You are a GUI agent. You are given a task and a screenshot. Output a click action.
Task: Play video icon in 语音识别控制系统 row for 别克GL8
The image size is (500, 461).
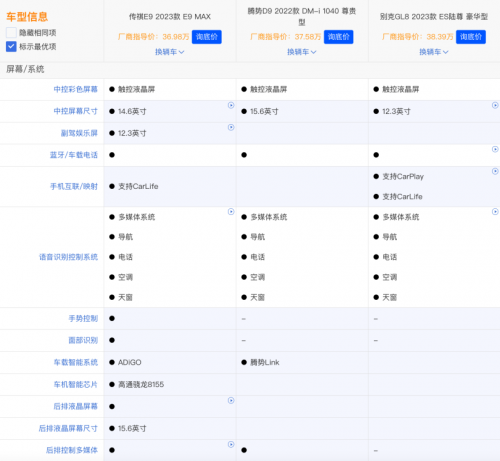(495, 212)
